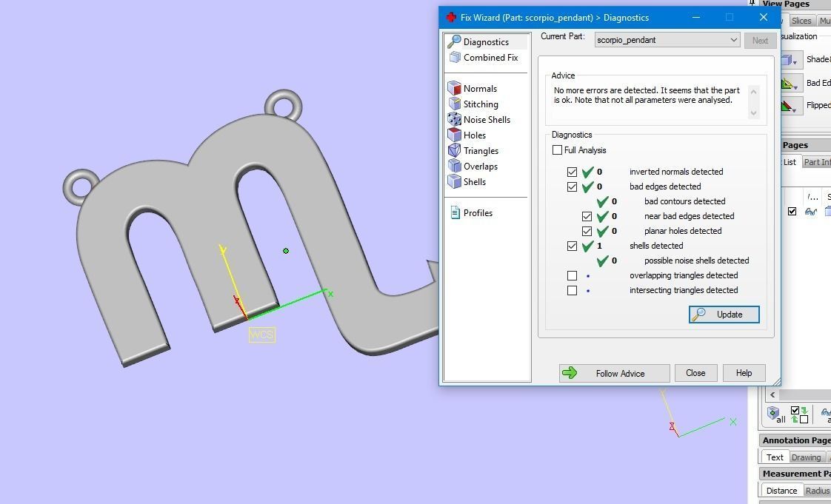Open the Profiles page
The image size is (831, 504).
pyautogui.click(x=471, y=213)
